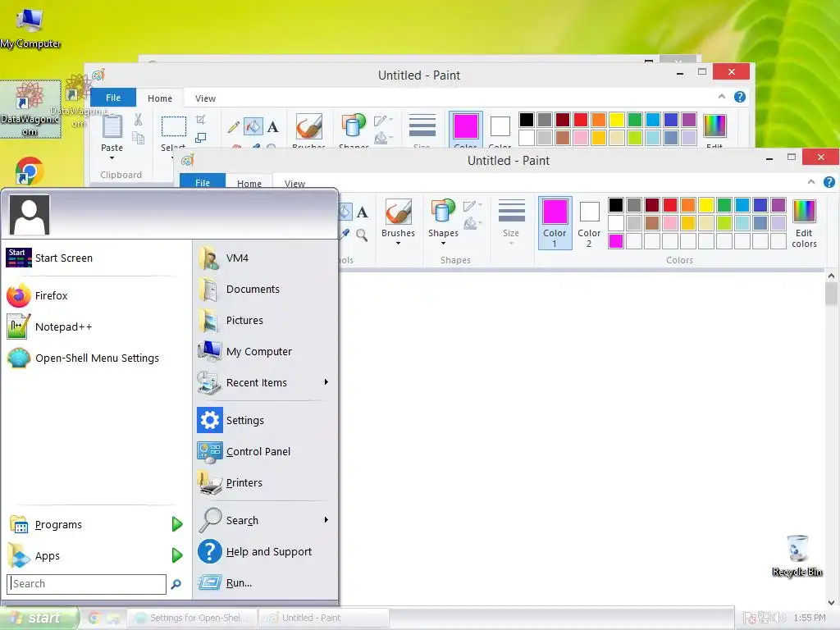The height and width of the screenshot is (630, 840).
Task: Click the search magnifier button in start menu
Action: [x=176, y=584]
